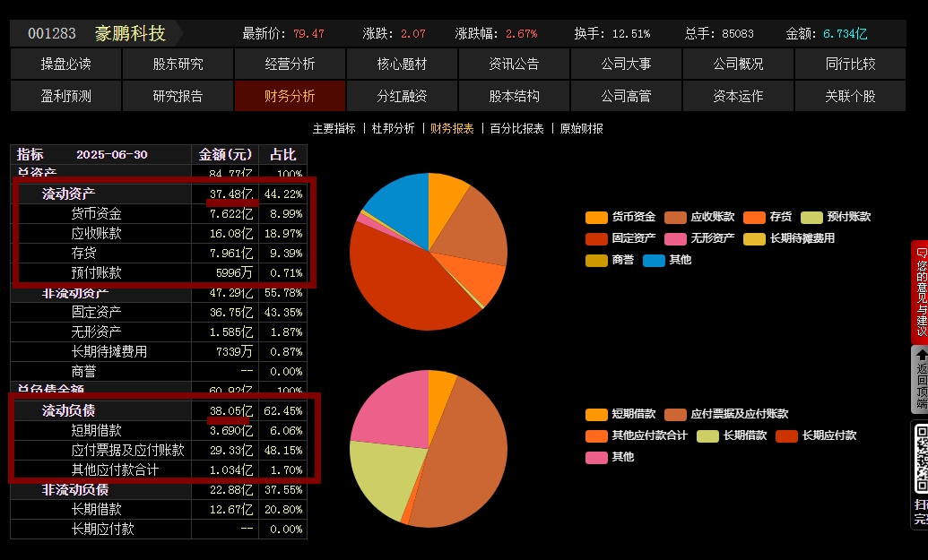Viewport: 928px width, 560px height.
Task: Open the 研究报告 tab
Action: pyautogui.click(x=178, y=96)
